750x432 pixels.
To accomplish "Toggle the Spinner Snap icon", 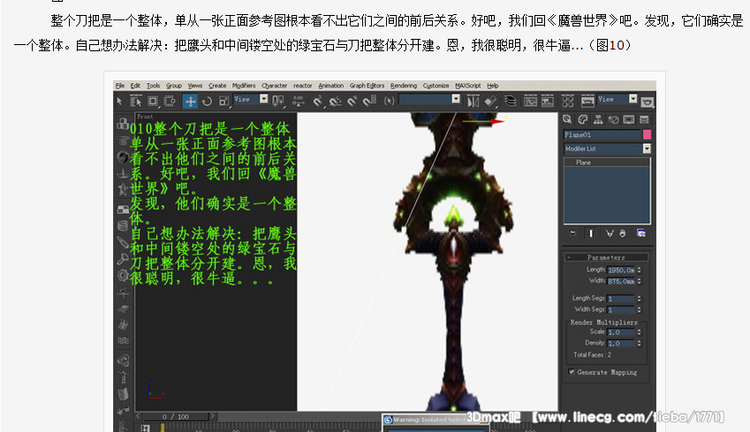I will coord(369,101).
